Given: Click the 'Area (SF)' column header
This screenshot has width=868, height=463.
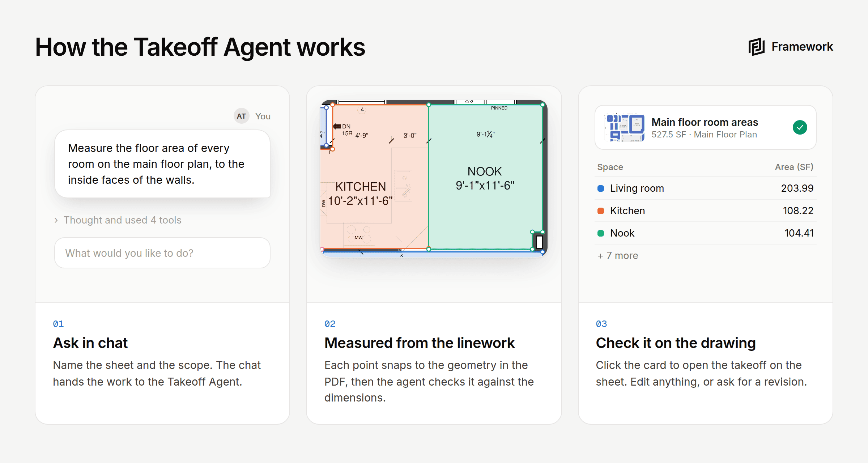Looking at the screenshot, I should click(x=794, y=167).
